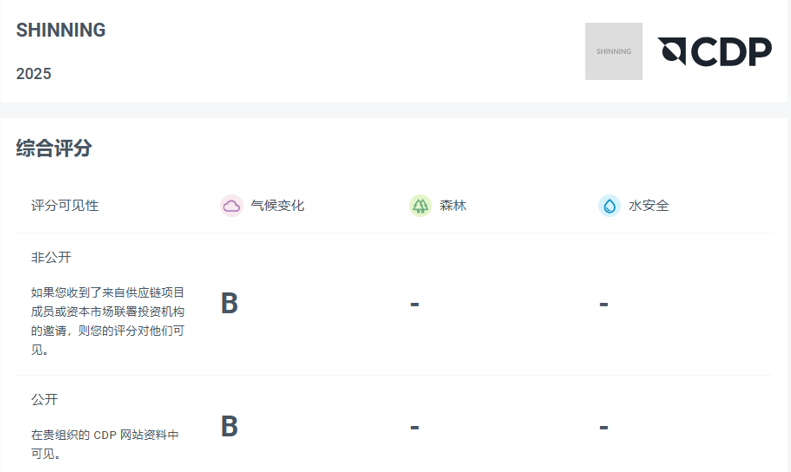Select the 水安全 column label
The width and height of the screenshot is (791, 472).
(649, 206)
